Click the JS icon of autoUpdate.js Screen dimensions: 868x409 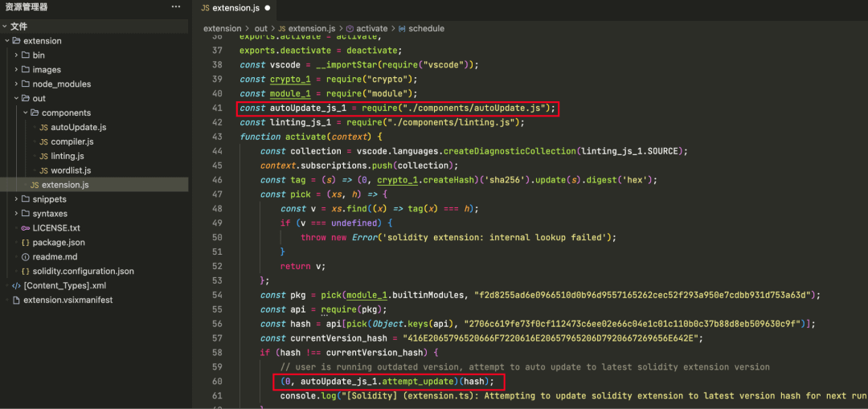[x=43, y=127]
